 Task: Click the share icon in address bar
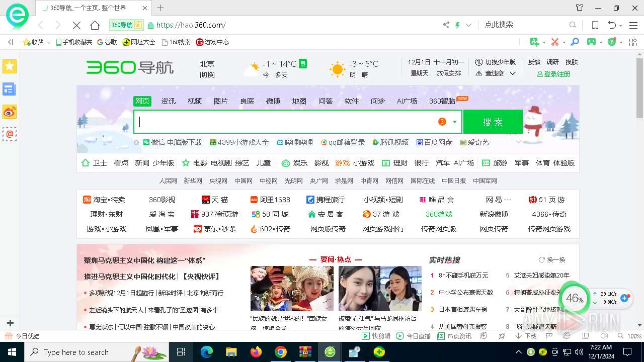446,25
